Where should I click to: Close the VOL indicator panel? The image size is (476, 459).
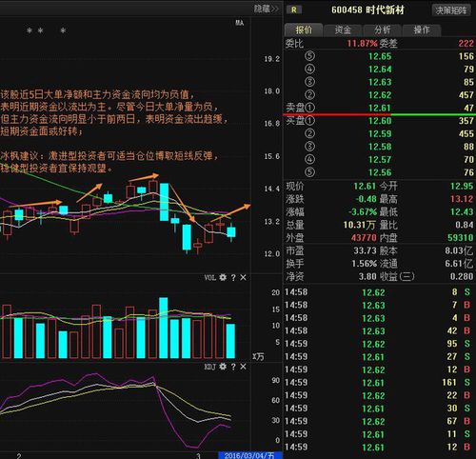tap(243, 278)
